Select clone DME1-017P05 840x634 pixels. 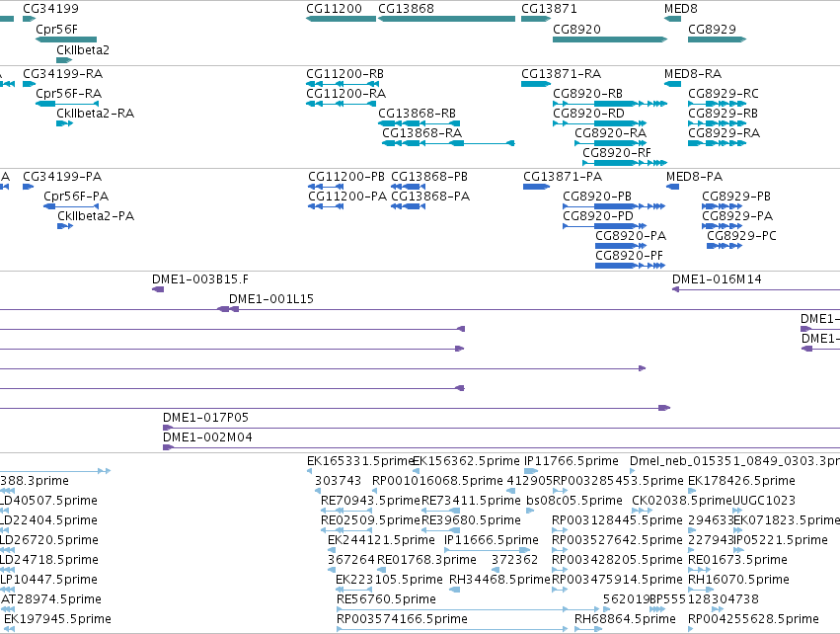(205, 418)
